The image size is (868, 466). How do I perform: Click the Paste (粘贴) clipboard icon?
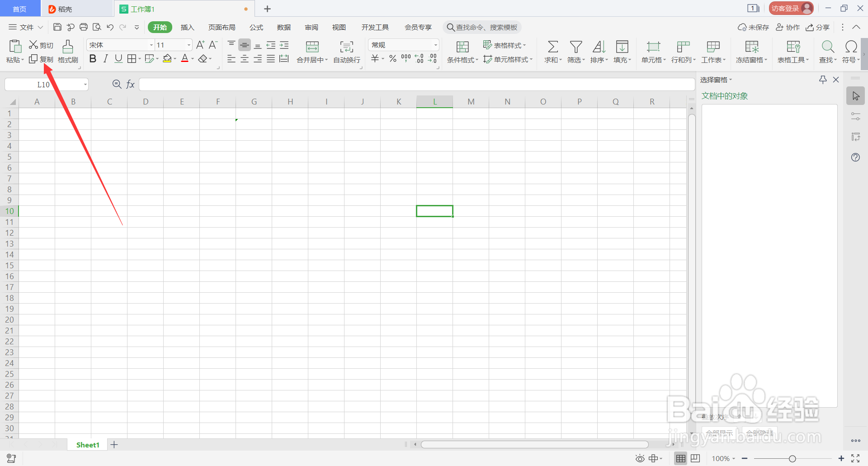click(15, 47)
